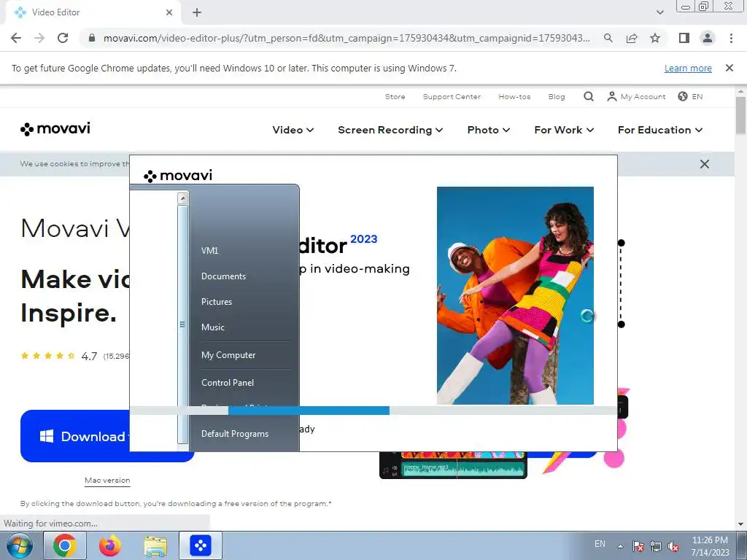
Task: Click the share page icon in address bar
Action: [632, 38]
